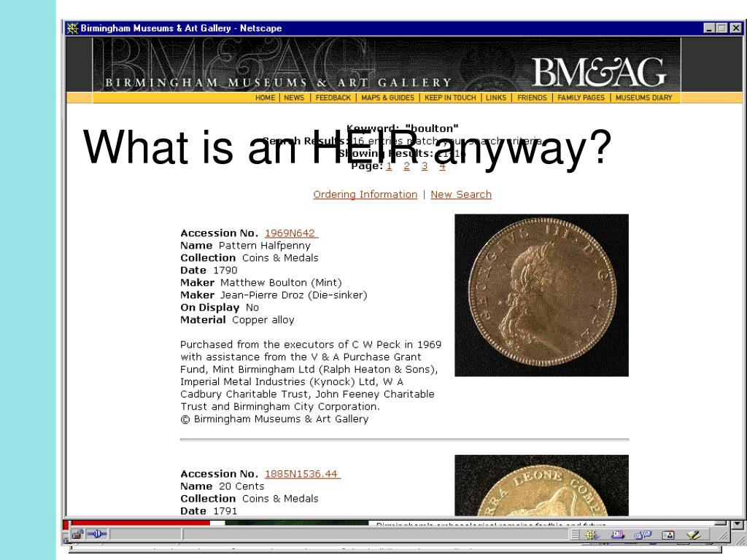The image size is (747, 560).
Task: Go to results page 1
Action: (x=390, y=166)
